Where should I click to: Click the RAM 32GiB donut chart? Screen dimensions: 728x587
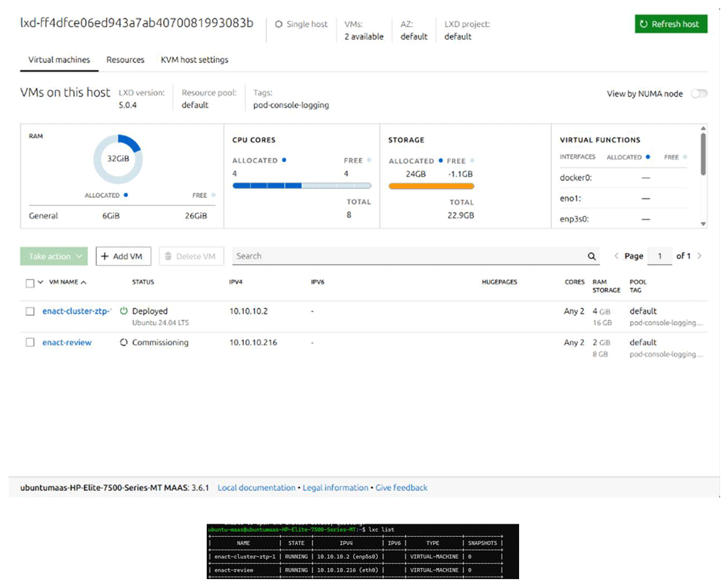point(118,159)
